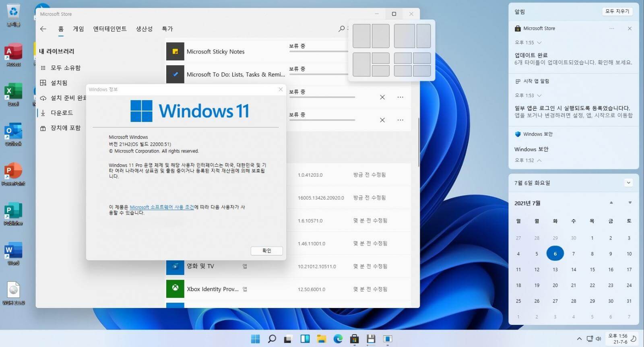Open the Recycle Bin desktop icon

pyautogui.click(x=13, y=15)
